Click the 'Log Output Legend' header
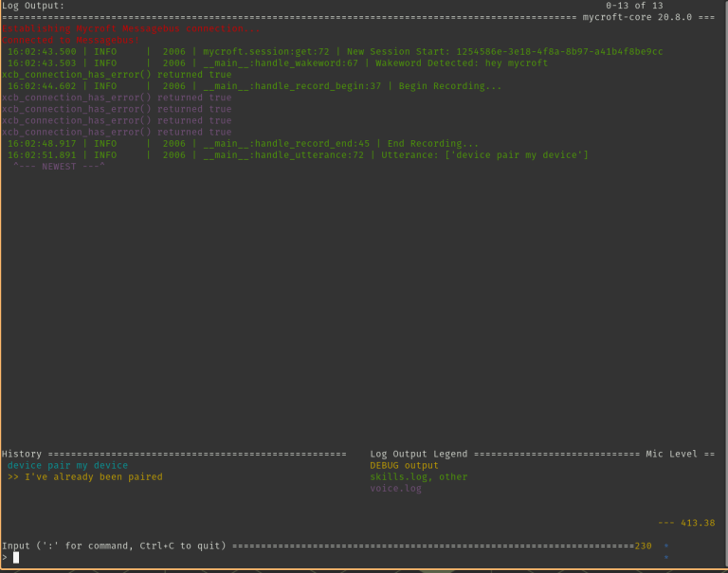Viewport: 728px width, 573px height. (x=418, y=454)
